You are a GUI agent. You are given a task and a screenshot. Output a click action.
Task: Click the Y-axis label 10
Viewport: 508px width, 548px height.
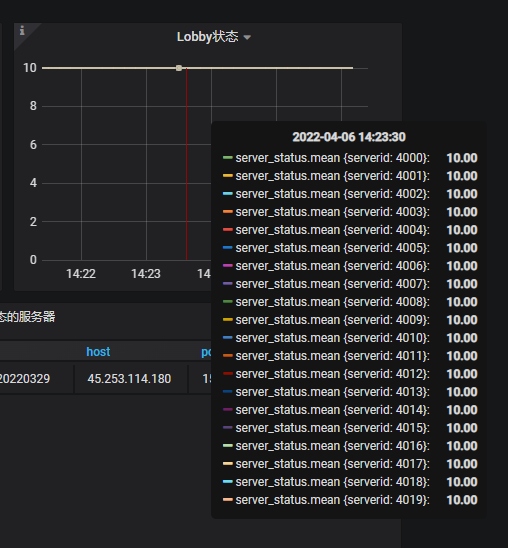30,68
